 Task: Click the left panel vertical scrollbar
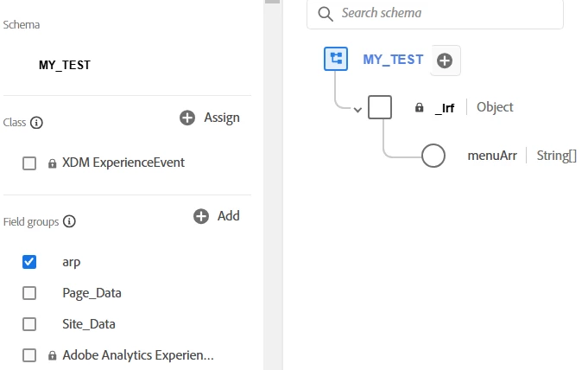(272, 173)
